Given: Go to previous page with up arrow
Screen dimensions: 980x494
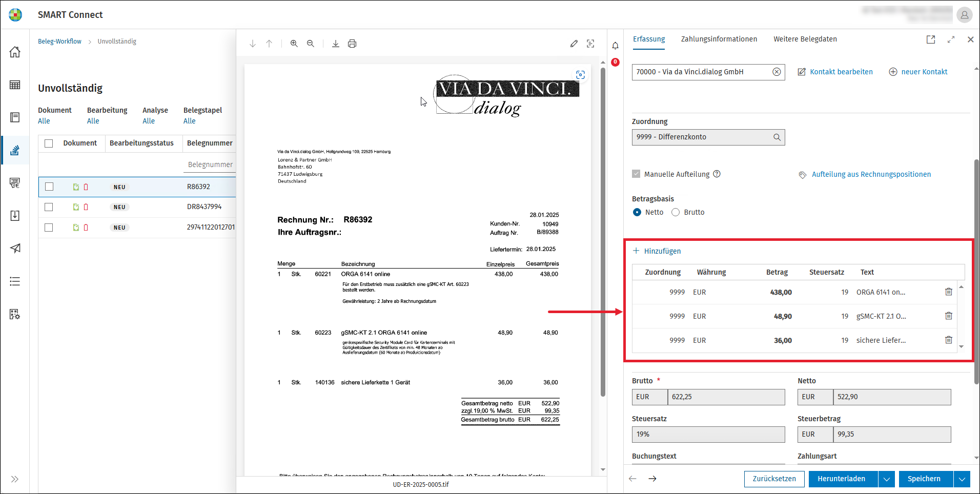Looking at the screenshot, I should [269, 44].
